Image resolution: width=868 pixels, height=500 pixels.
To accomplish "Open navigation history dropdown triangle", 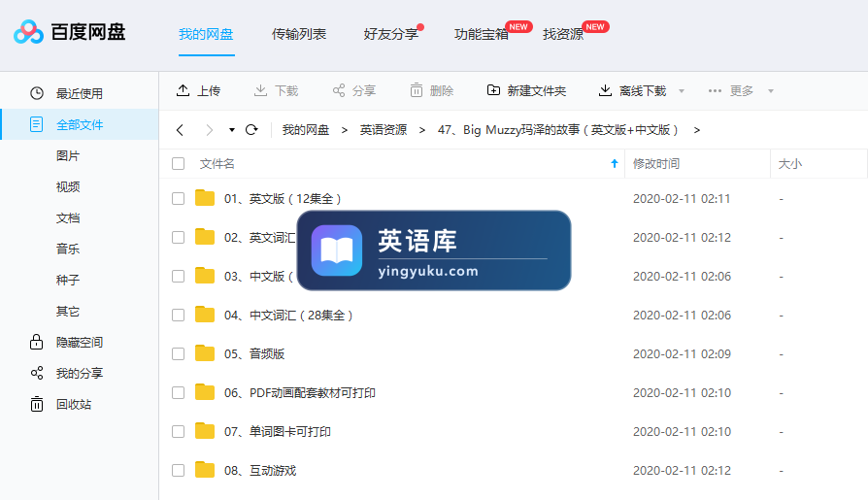I will click(232, 130).
